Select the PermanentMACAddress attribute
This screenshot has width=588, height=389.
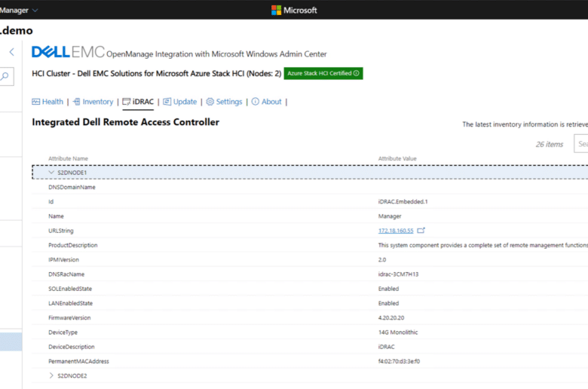pos(78,361)
